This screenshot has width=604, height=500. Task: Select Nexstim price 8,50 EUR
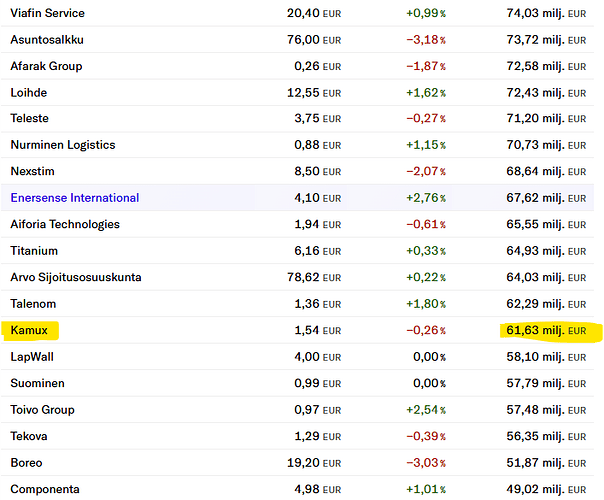318,171
